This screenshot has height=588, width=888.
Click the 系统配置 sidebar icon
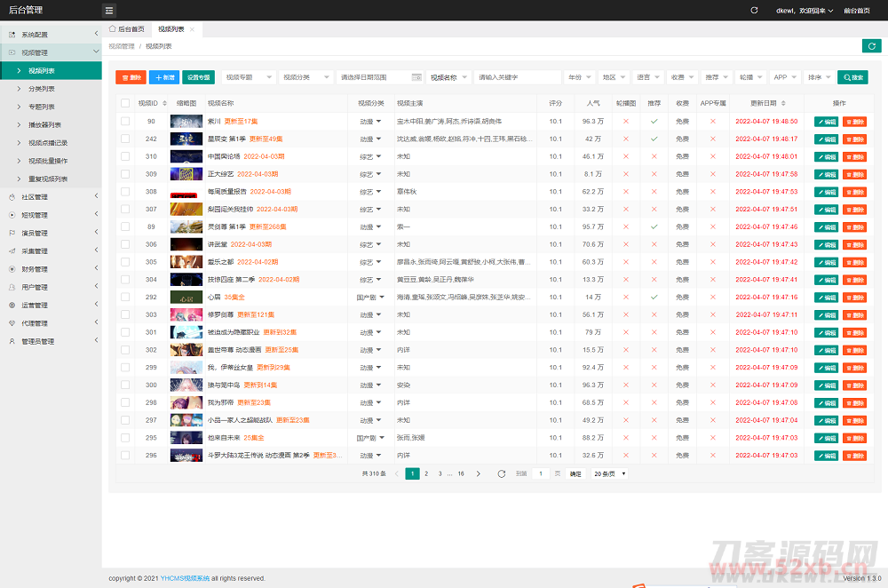12,35
